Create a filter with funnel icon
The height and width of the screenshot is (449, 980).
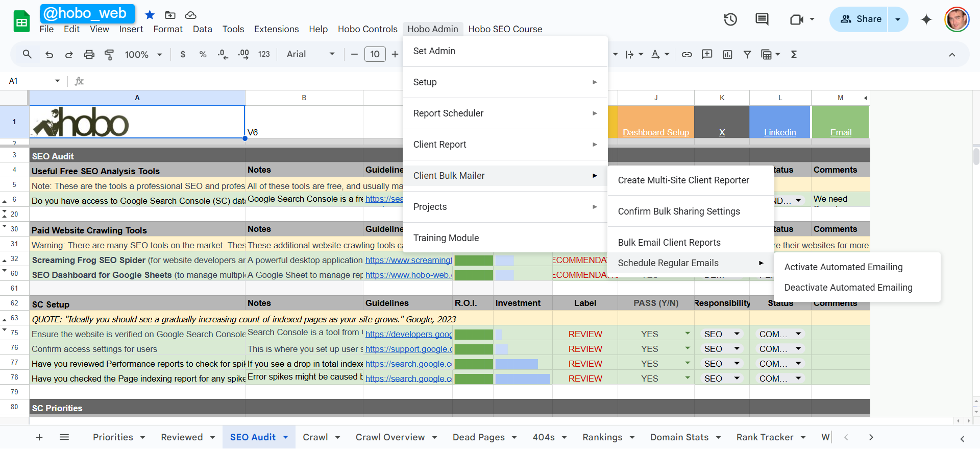click(747, 54)
